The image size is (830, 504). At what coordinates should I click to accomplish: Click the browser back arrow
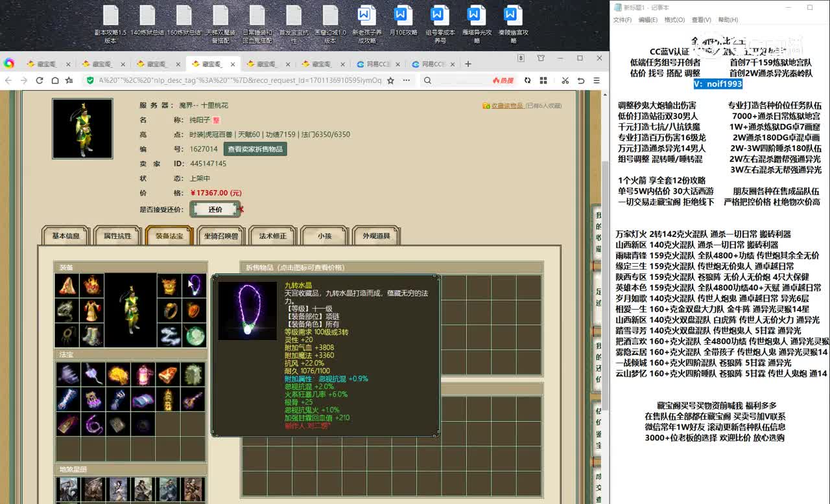pos(8,80)
